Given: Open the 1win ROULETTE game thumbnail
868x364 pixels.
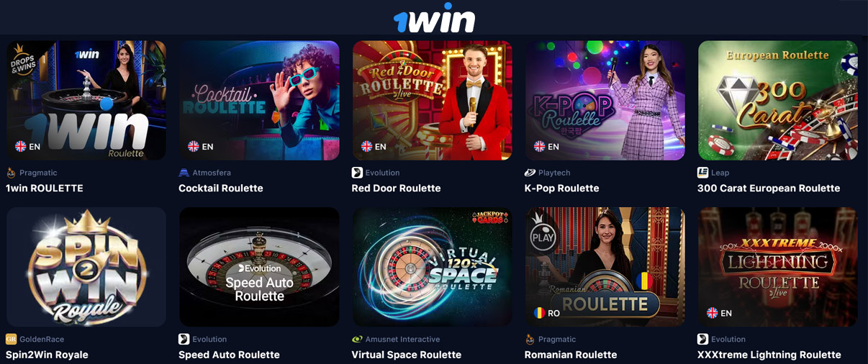Looking at the screenshot, I should [x=86, y=100].
